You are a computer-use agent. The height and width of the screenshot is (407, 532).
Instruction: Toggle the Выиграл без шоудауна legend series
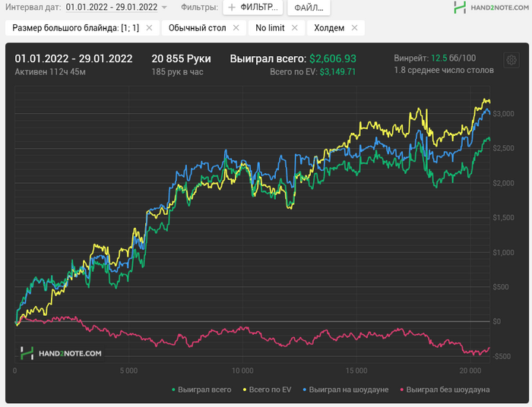click(445, 390)
